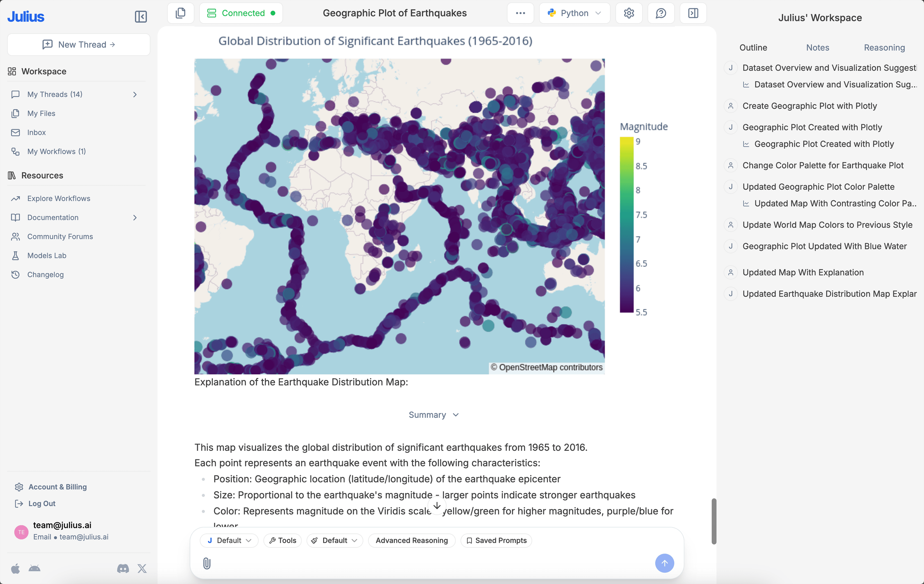Open outline item Updated Geographic Plot Color Palette

click(x=818, y=187)
